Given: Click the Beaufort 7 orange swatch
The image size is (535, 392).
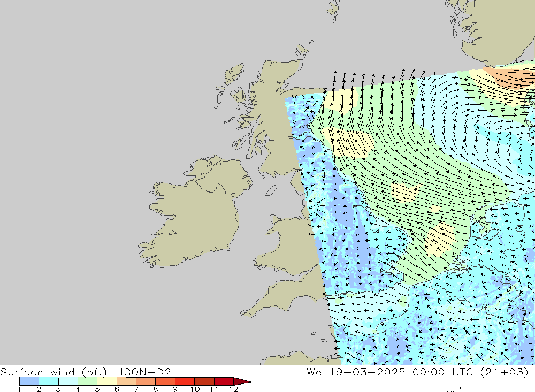Looking at the screenshot, I should point(146,381).
